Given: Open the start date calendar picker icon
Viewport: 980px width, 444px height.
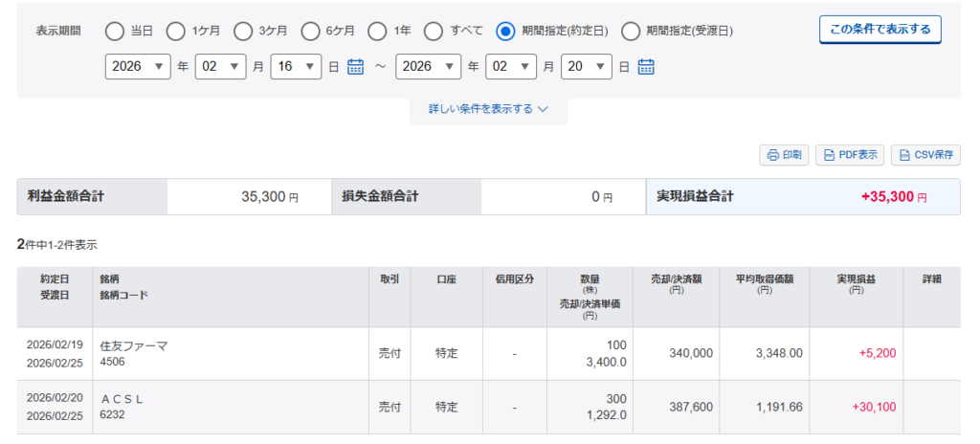Looking at the screenshot, I should coord(356,67).
